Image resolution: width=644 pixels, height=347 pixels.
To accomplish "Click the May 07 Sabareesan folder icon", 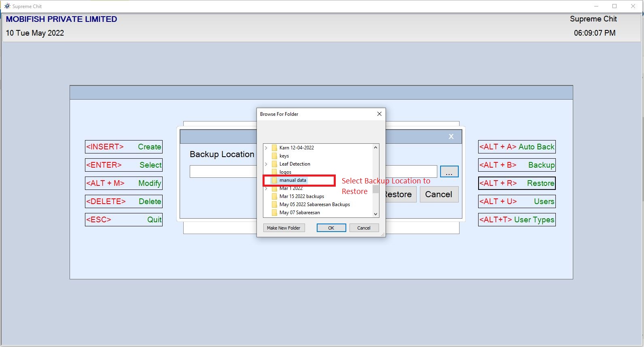I will tap(274, 213).
